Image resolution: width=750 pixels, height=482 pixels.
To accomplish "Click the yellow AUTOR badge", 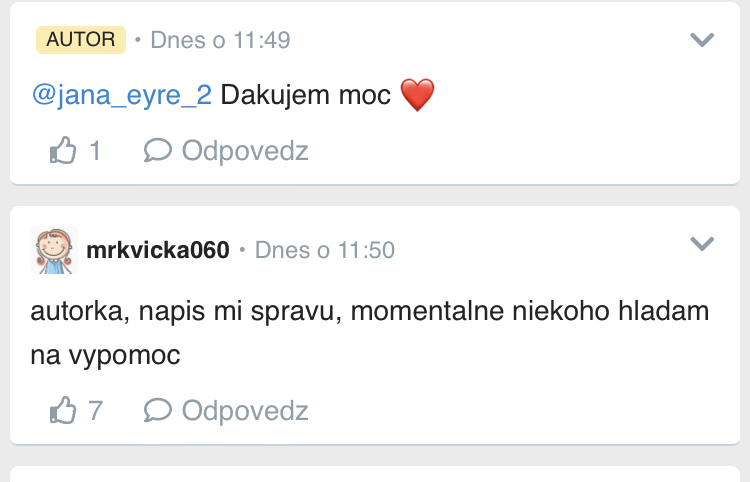I will 81,40.
